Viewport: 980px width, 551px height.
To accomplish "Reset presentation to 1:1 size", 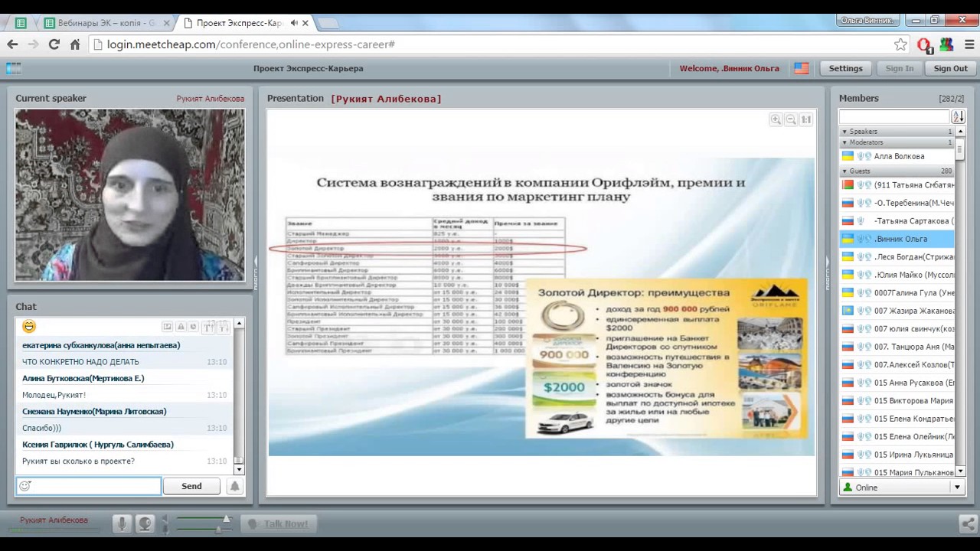I will (805, 119).
